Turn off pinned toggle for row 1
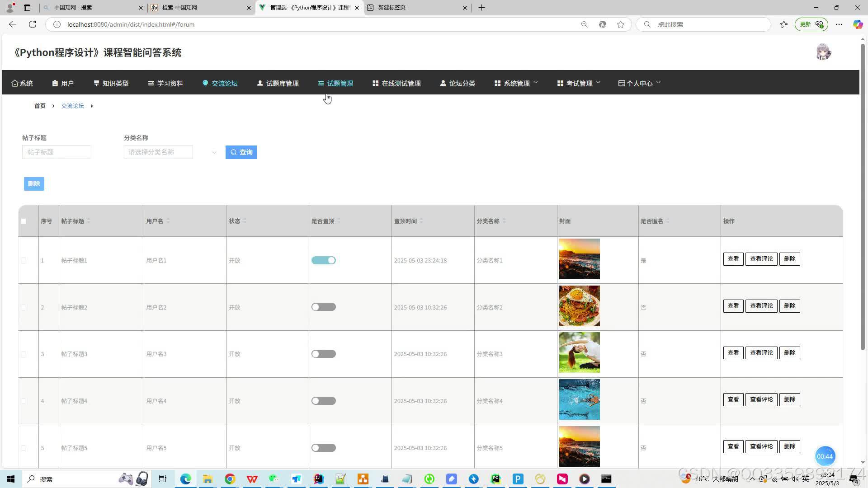 (x=323, y=260)
